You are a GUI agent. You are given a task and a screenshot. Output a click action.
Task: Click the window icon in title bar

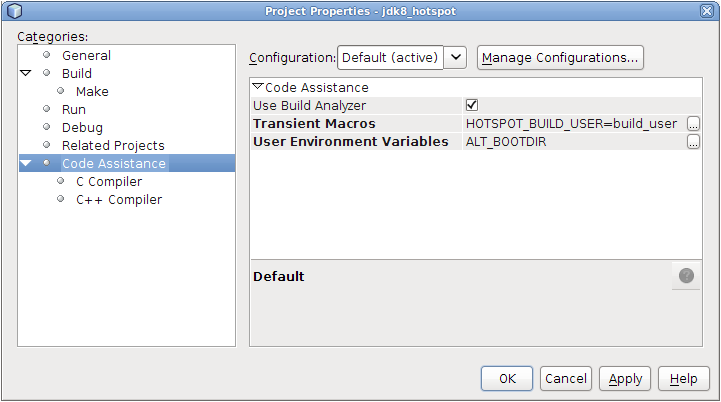13,11
